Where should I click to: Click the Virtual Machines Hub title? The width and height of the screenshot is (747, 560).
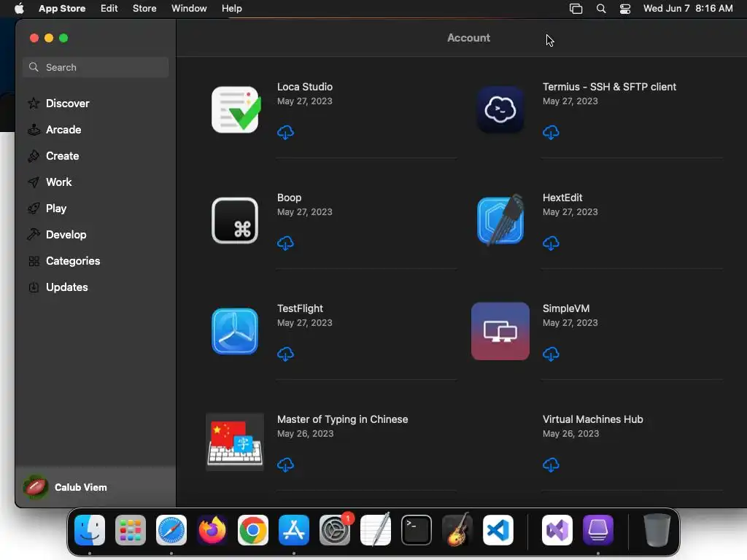pyautogui.click(x=592, y=419)
